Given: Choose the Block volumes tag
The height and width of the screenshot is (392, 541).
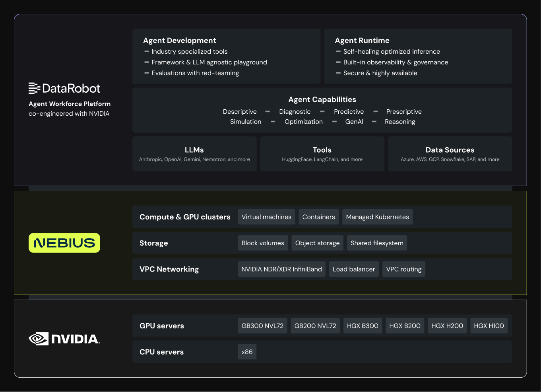Looking at the screenshot, I should pos(263,243).
